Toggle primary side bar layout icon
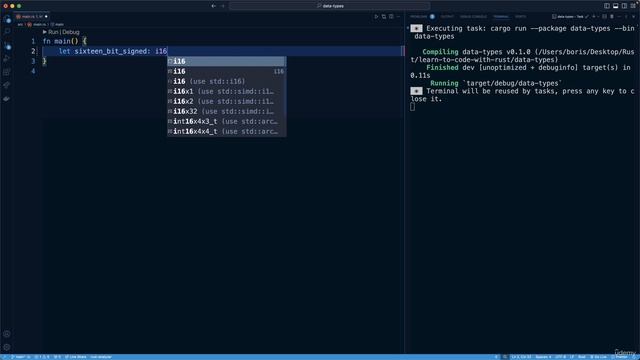640x360 pixels. [607, 6]
